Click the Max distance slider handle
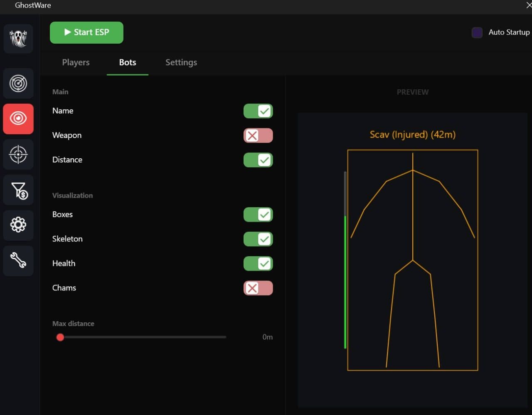Screen dimensions: 532x415 point(60,337)
